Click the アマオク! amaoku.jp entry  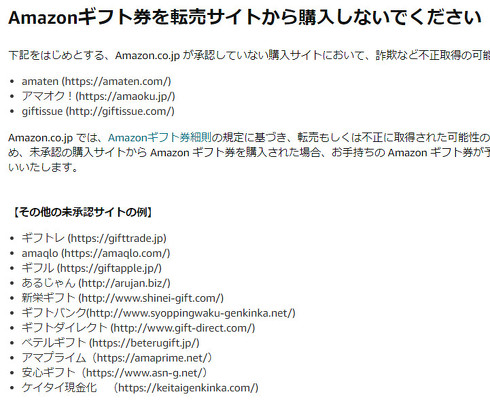(98, 96)
